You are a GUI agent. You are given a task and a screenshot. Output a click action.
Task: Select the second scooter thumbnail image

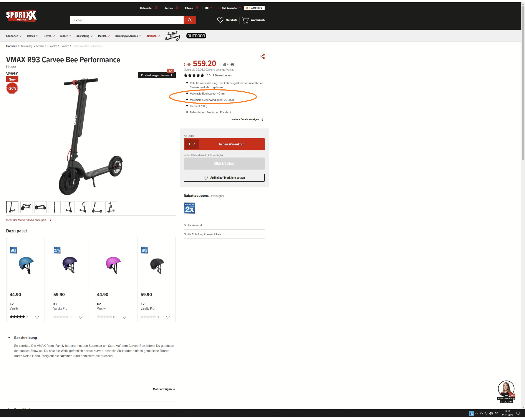26,207
